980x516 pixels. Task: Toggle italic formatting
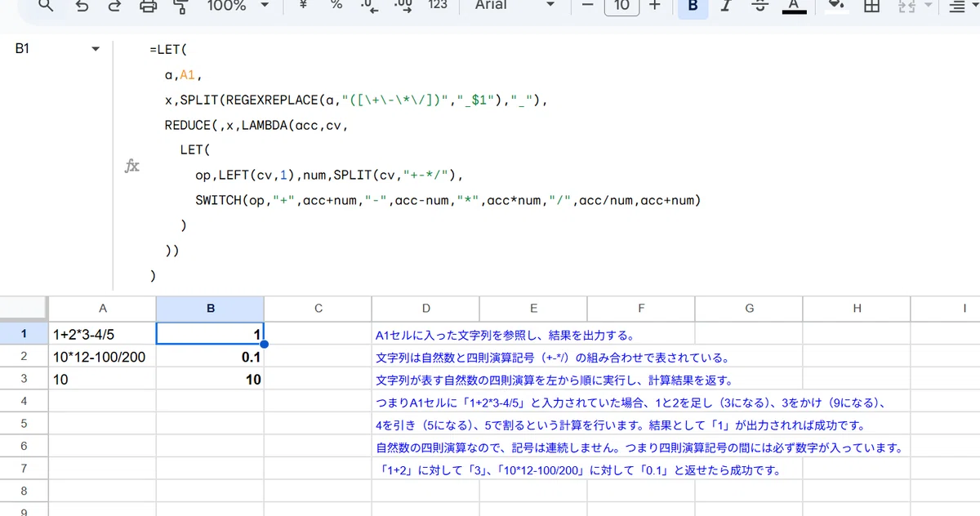pos(724,6)
